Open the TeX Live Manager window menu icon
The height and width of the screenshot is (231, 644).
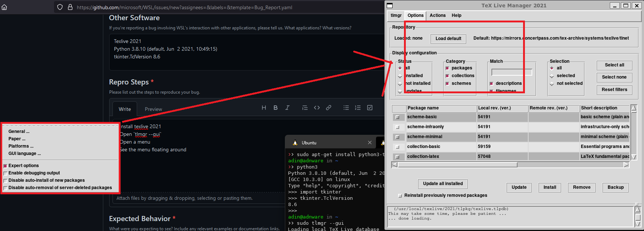[390, 6]
